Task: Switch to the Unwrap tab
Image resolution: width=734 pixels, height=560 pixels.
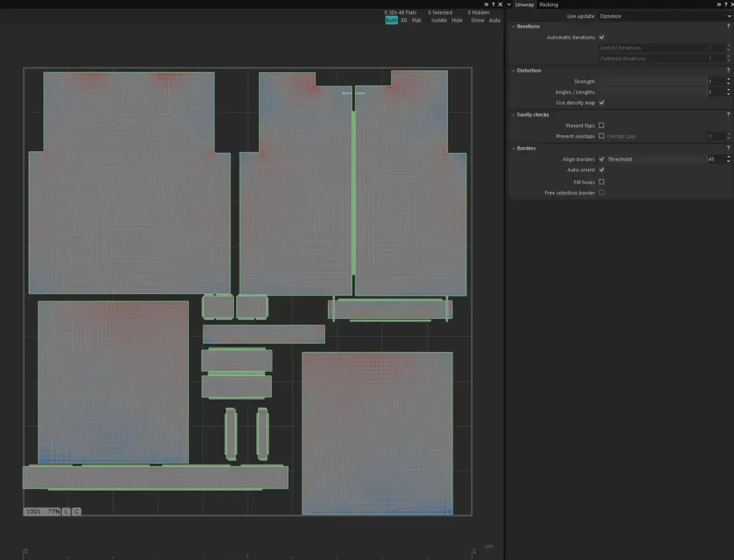Action: click(524, 5)
